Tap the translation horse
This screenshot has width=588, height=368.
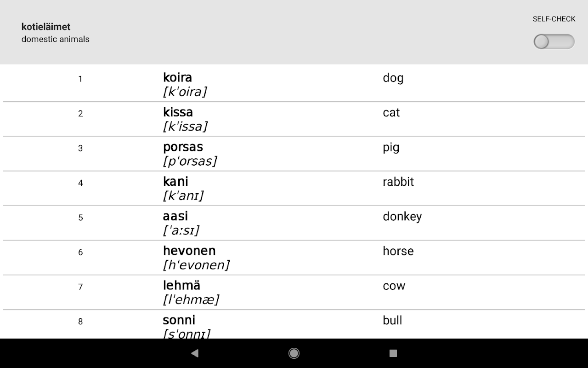398,251
